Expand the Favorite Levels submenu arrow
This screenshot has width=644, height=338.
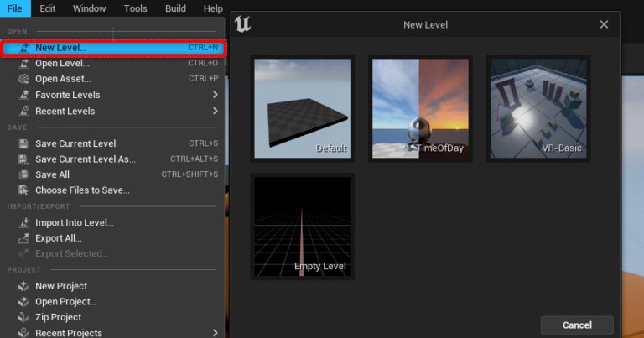215,95
